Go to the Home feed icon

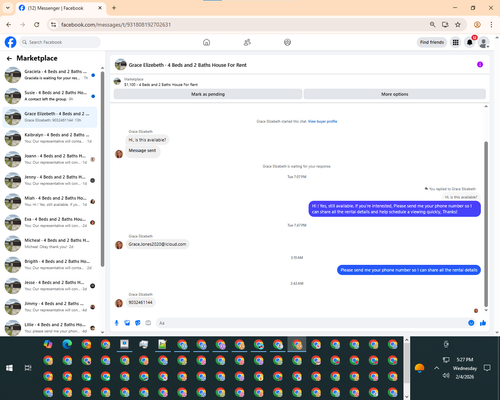pos(206,42)
